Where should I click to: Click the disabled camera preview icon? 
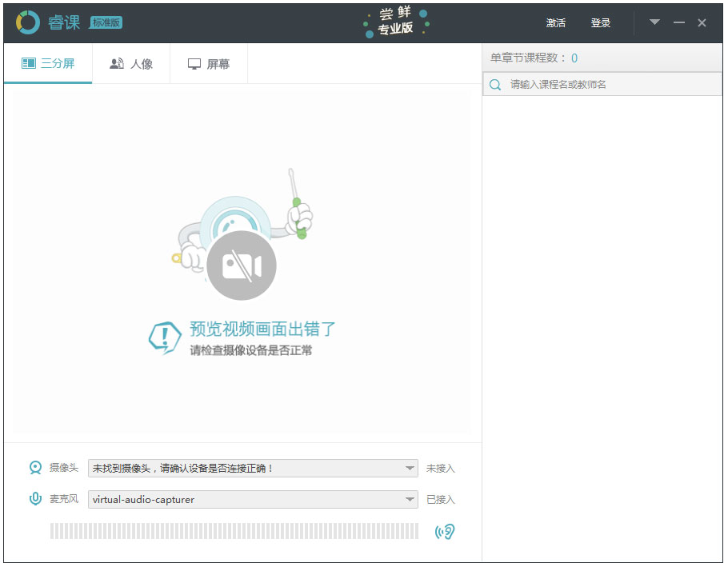coord(242,266)
